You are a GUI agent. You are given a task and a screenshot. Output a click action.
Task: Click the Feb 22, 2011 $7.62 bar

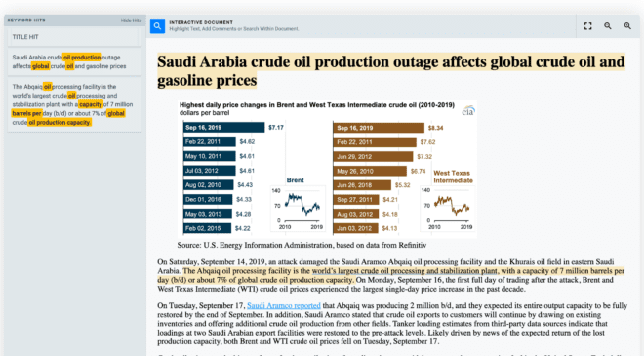coord(375,142)
